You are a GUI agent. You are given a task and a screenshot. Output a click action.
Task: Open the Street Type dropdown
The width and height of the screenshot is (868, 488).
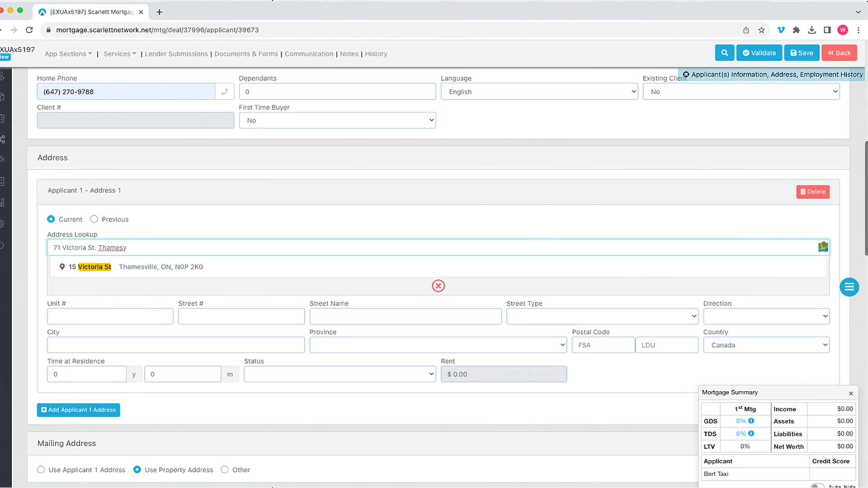click(602, 316)
